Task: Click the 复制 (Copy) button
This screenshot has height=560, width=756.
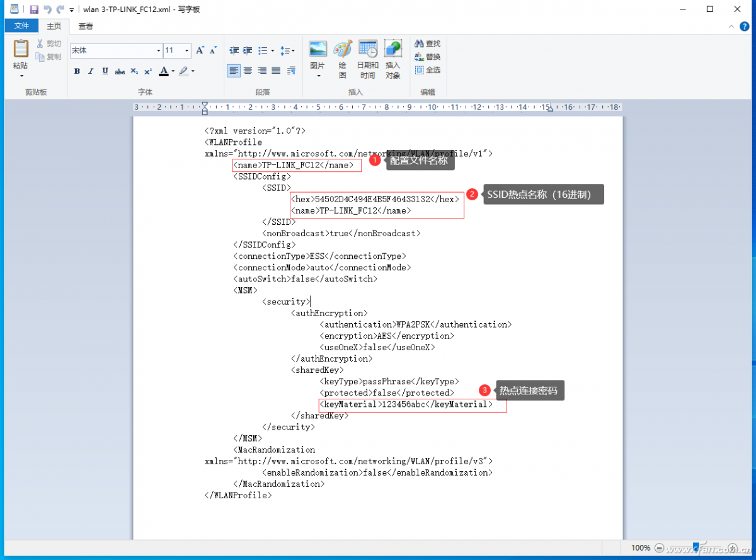Action: click(x=49, y=57)
